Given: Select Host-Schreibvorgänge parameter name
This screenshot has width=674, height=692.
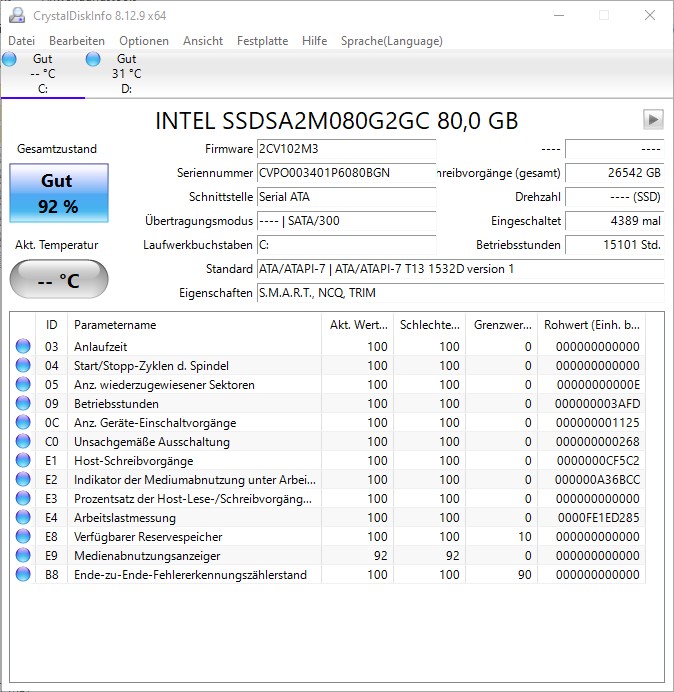Looking at the screenshot, I should point(133,461).
